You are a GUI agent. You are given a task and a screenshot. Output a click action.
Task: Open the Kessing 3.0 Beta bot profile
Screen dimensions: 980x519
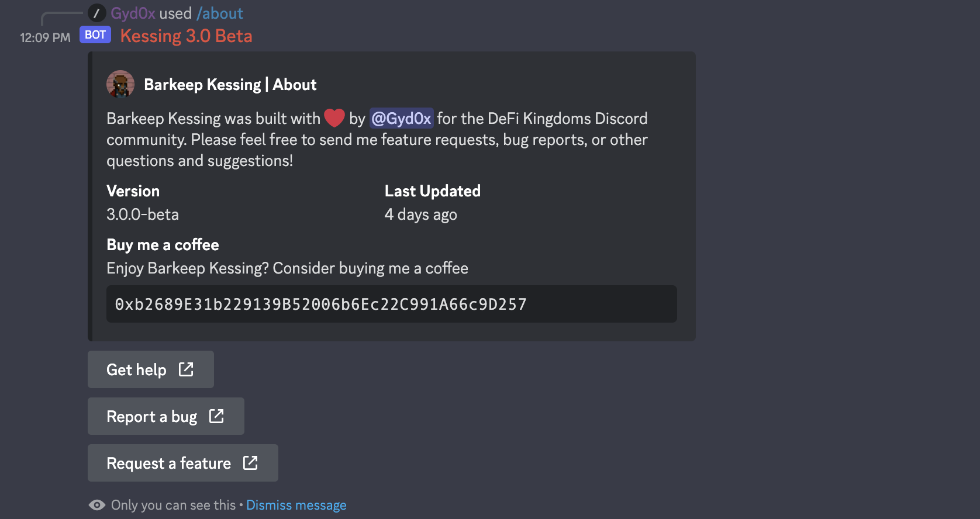(x=186, y=36)
